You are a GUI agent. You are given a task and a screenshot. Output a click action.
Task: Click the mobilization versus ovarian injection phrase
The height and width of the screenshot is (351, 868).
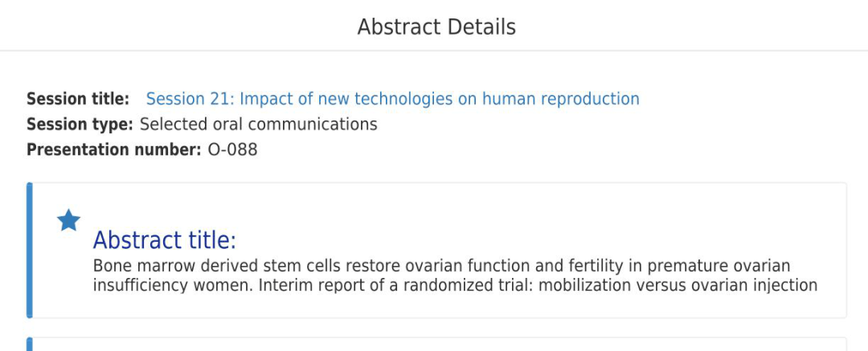point(678,286)
